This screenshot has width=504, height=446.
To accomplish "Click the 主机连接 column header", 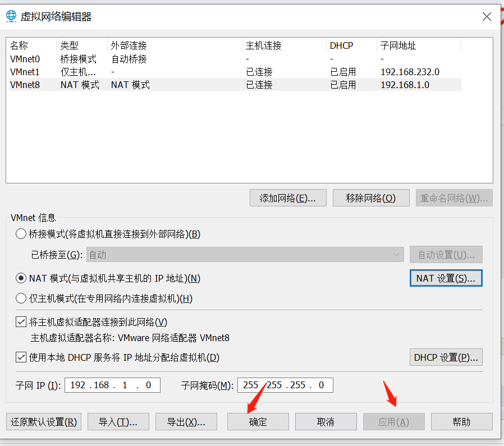I will (x=284, y=45).
